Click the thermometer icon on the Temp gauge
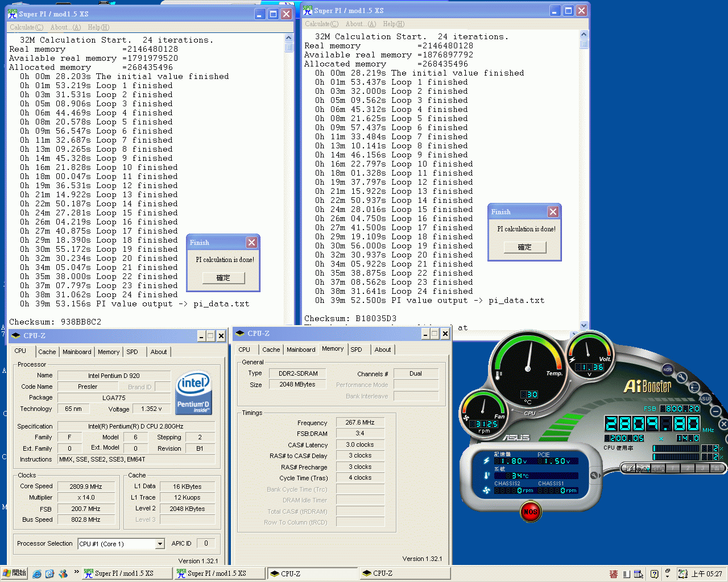This screenshot has height=582, width=728. [x=499, y=375]
